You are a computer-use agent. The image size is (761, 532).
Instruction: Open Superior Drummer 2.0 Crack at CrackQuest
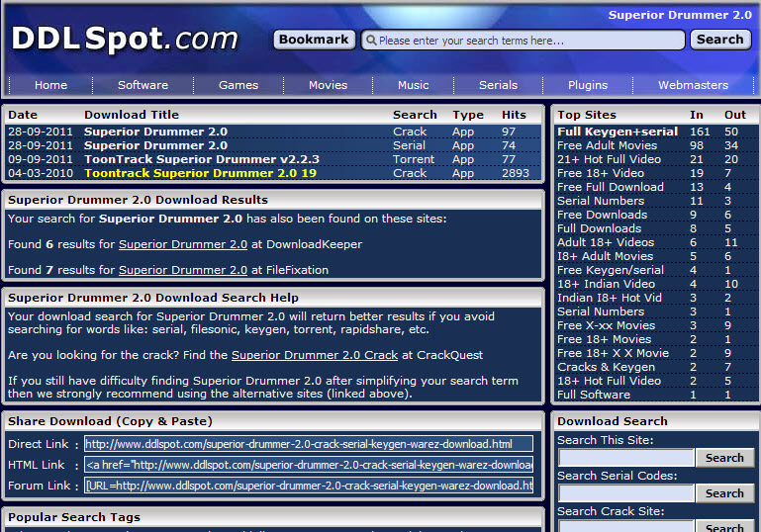315,355
